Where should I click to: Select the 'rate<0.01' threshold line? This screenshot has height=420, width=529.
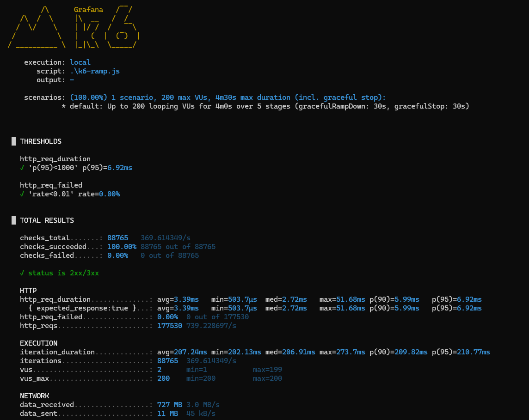click(70, 194)
